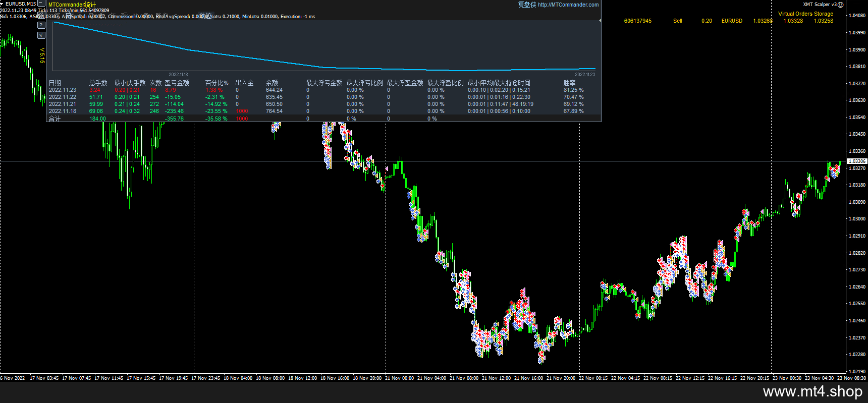The width and height of the screenshot is (868, 403).
Task: Click the 1.04080 price scale label
Action: point(857,15)
